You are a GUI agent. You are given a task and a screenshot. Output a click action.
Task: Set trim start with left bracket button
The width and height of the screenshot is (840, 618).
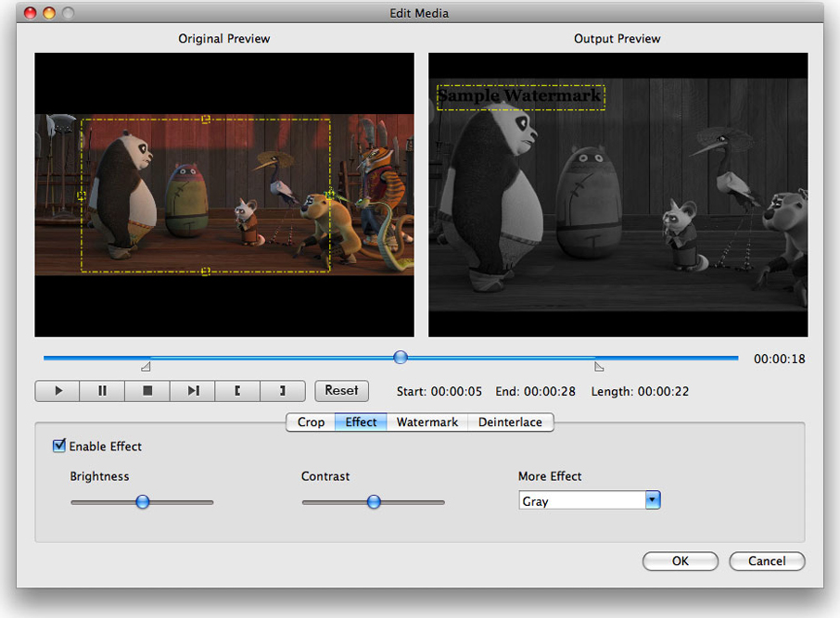(x=237, y=391)
